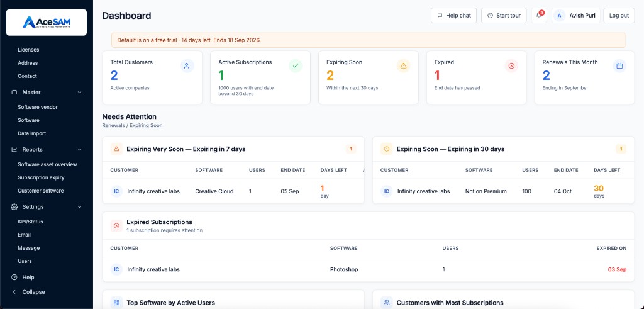The width and height of the screenshot is (644, 309).
Task: Click the Help chat button
Action: 453,16
